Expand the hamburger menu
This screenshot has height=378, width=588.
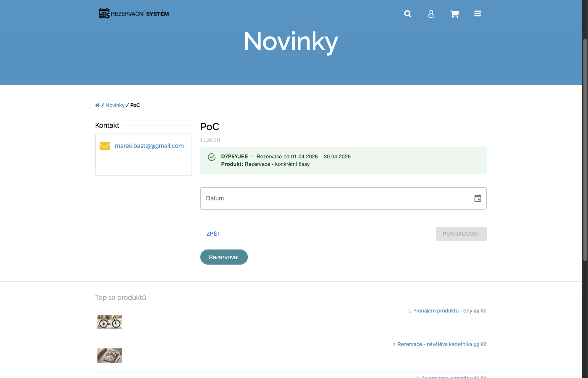[x=478, y=14]
